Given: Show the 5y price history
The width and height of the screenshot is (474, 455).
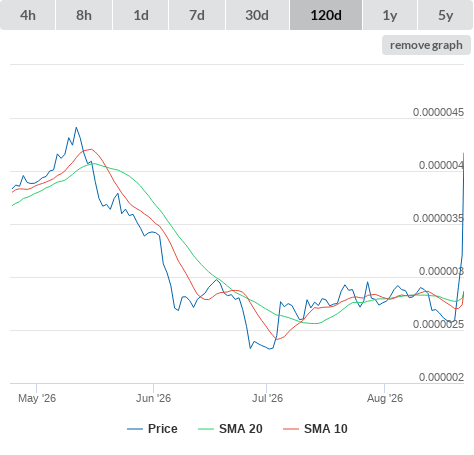Looking at the screenshot, I should click(446, 15).
